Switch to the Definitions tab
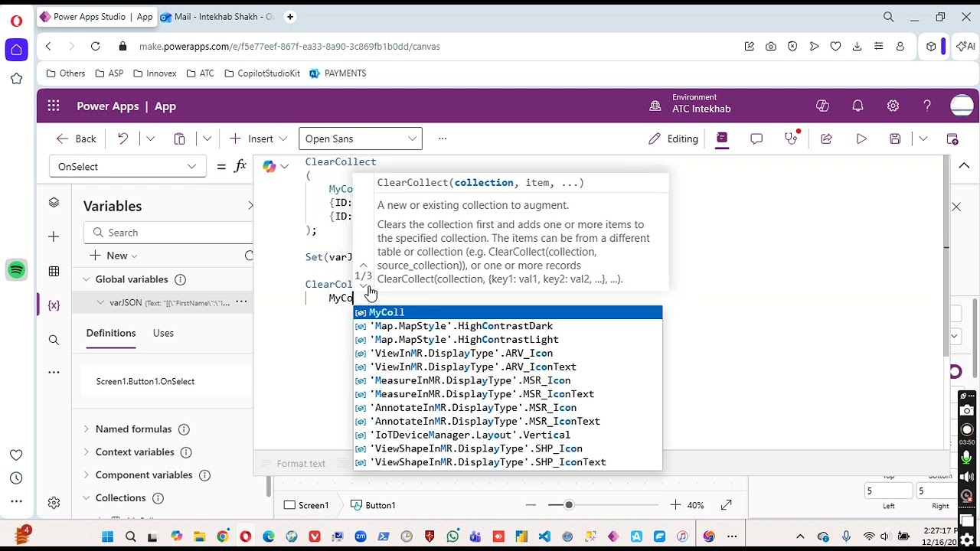 pos(111,333)
